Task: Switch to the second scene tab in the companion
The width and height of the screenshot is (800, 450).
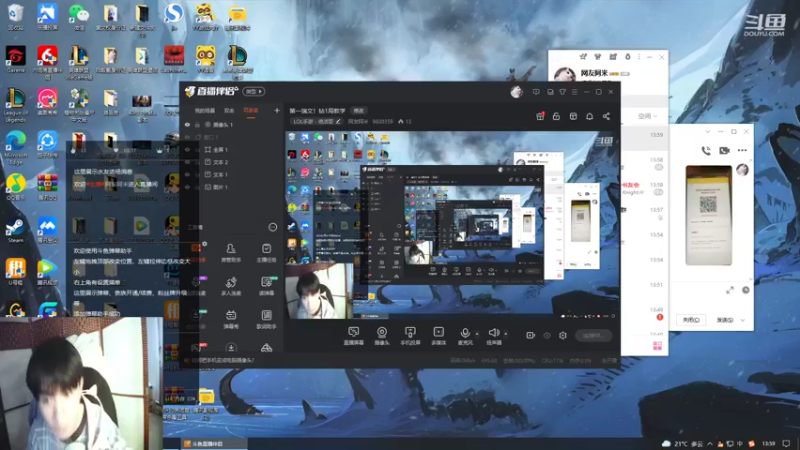Action: [229, 111]
